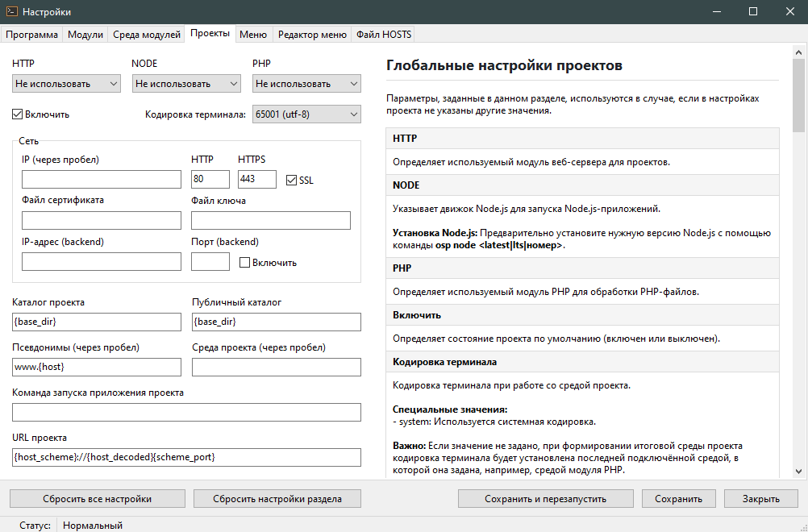This screenshot has height=532, width=808.
Task: Click the Каталог проекта input field
Action: 96,322
